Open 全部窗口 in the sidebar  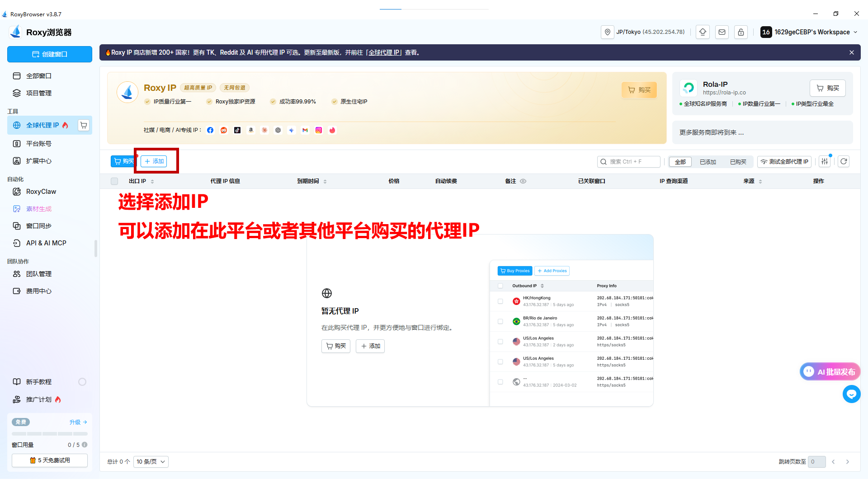[50, 76]
